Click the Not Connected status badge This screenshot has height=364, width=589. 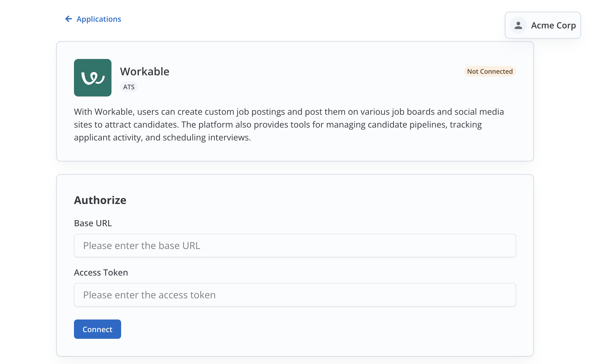[x=490, y=71]
